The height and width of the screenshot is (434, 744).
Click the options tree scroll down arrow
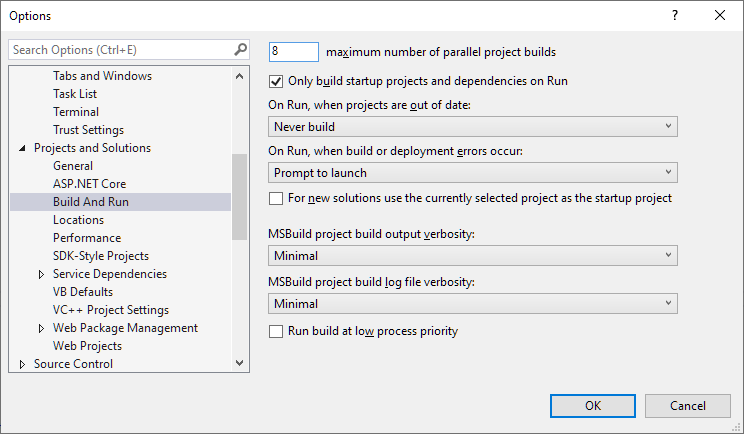pyautogui.click(x=239, y=363)
